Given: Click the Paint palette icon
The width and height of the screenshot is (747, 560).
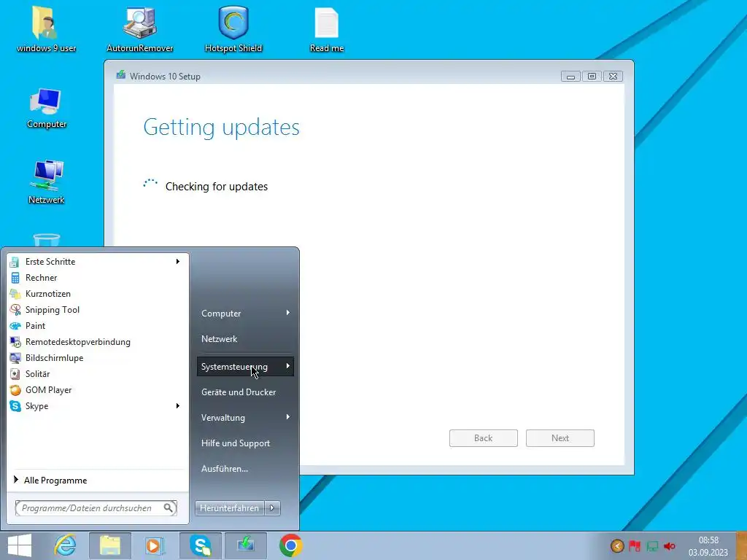Looking at the screenshot, I should coord(15,326).
